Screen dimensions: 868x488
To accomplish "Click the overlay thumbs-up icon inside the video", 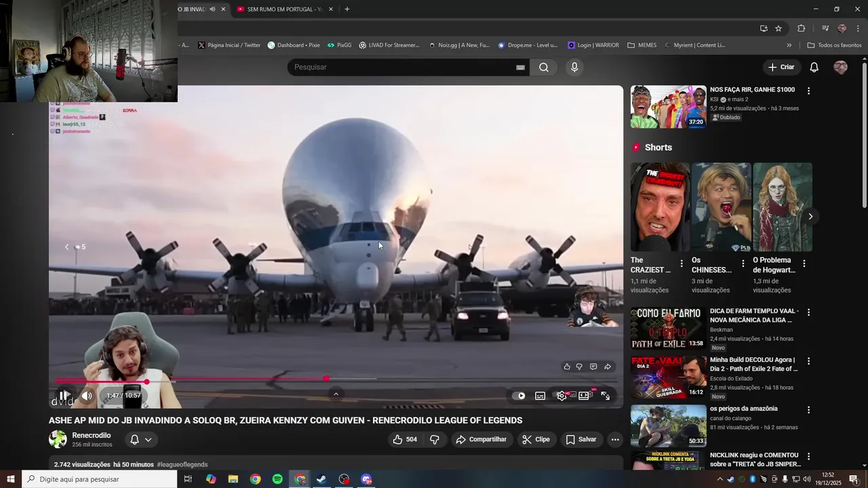I will point(567,367).
